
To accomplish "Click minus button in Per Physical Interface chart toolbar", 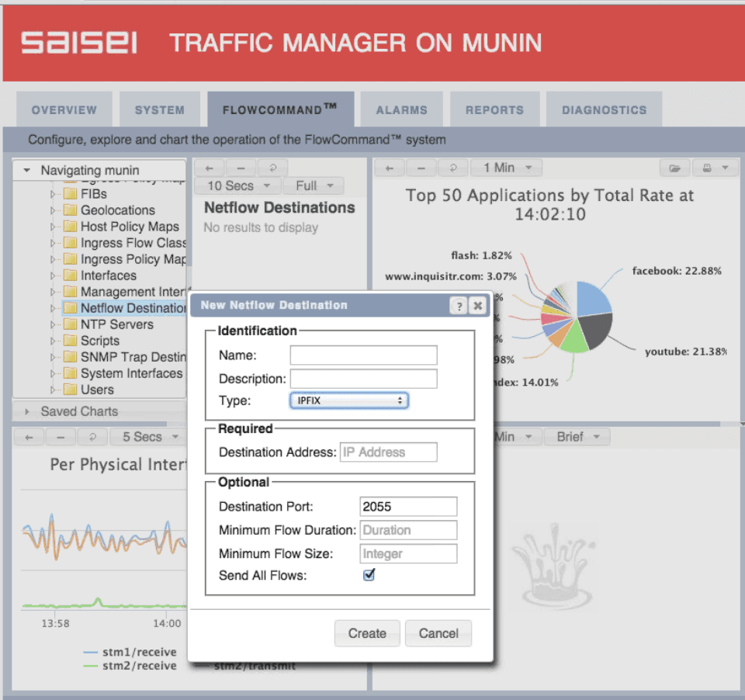I will 61,437.
